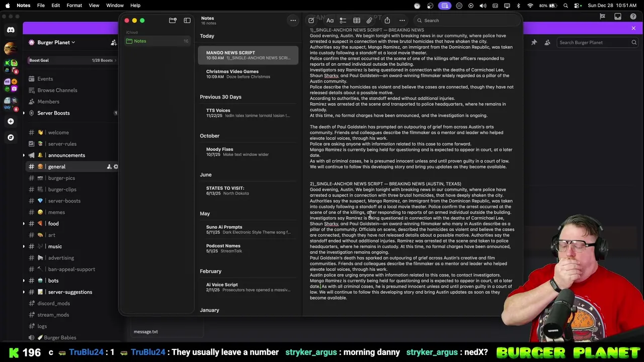Open general channel settings gear

[116, 167]
